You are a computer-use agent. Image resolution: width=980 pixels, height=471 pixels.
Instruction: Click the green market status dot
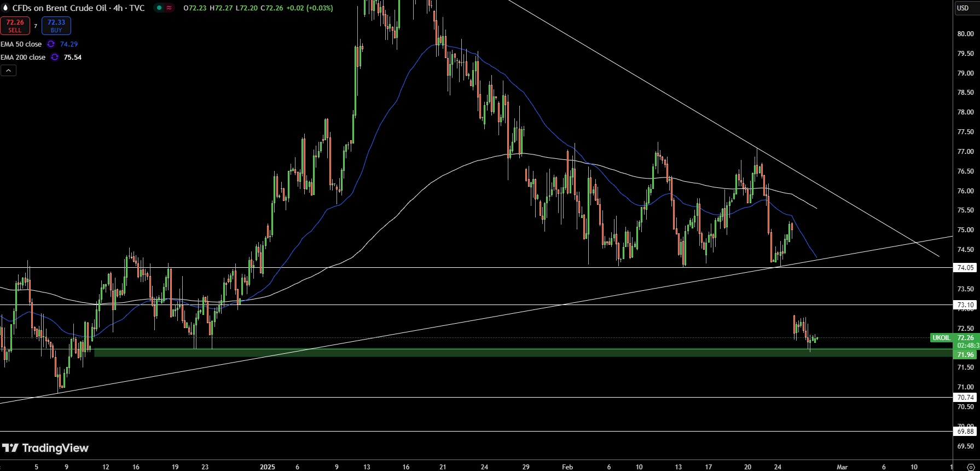(159, 8)
